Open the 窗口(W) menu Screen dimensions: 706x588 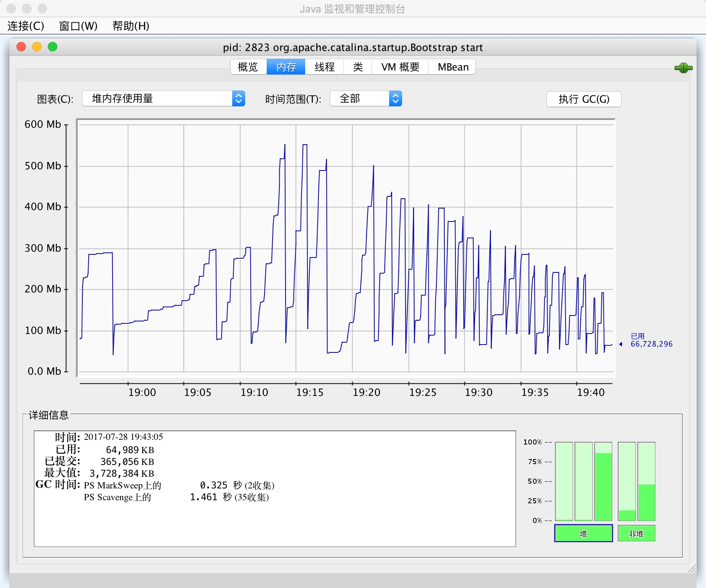(78, 26)
